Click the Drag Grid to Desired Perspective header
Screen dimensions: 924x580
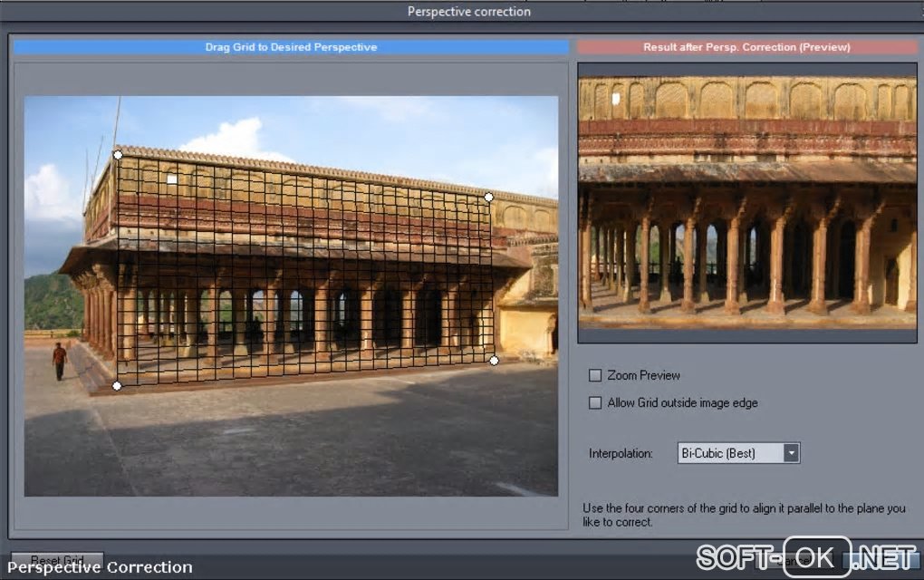pyautogui.click(x=291, y=47)
